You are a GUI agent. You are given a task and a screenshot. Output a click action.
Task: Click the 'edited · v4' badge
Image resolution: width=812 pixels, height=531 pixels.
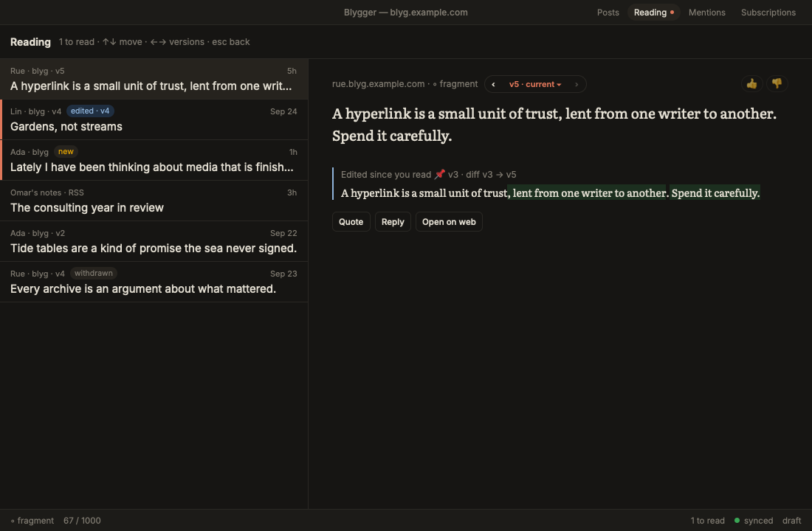point(90,111)
